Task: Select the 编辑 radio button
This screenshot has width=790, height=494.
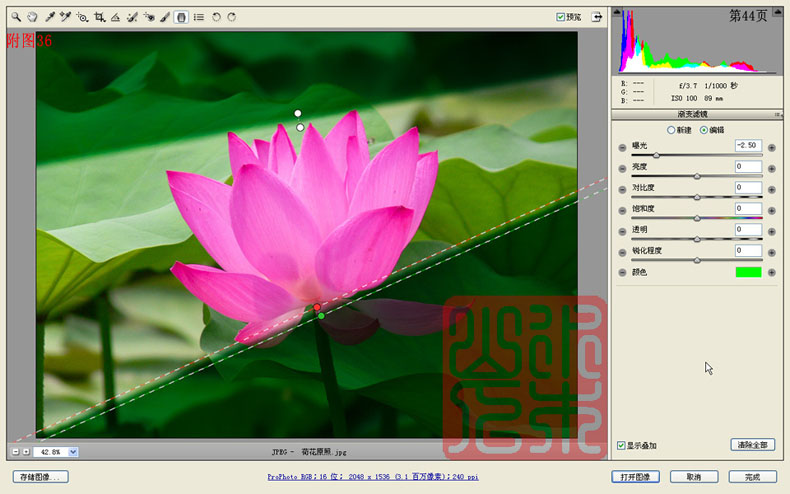Action: coord(704,130)
